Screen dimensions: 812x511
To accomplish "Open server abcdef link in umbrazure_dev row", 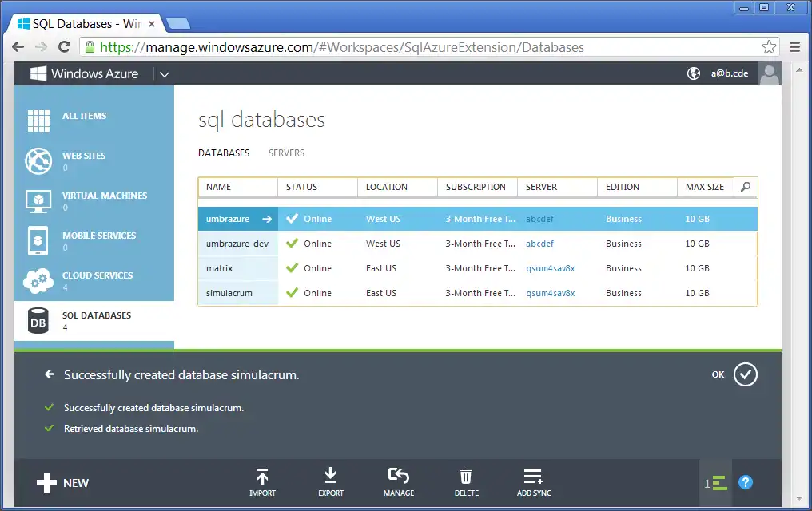I will 539,244.
